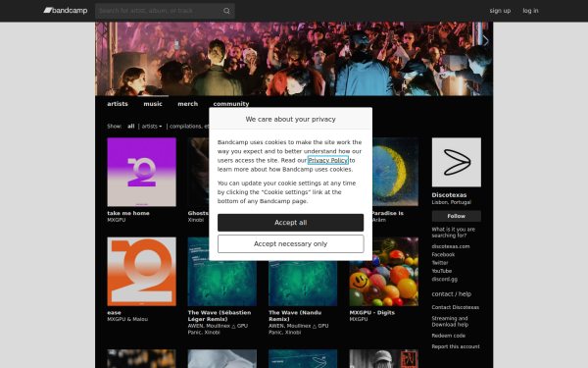Expand the artists filter dropdown
588x368 pixels.
point(152,127)
